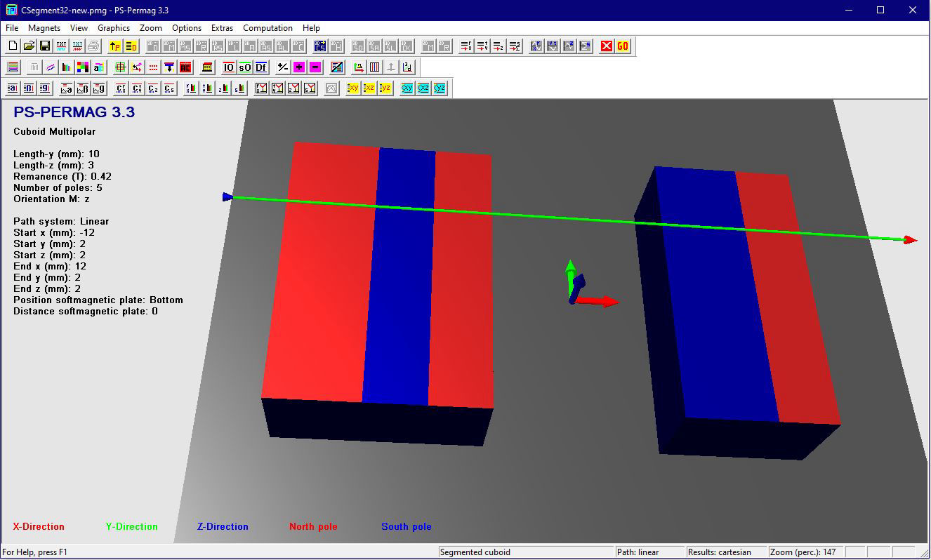Click the blue center pole of left magnet

click(400, 281)
